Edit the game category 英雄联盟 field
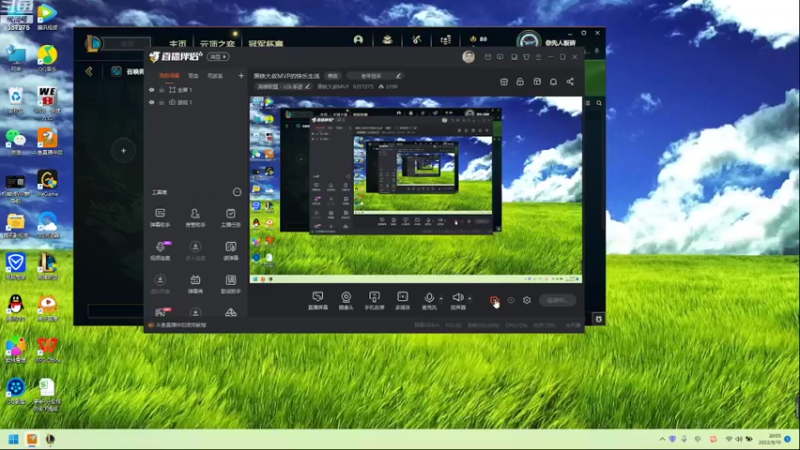Screen dimensions: 800x450 tap(283, 87)
